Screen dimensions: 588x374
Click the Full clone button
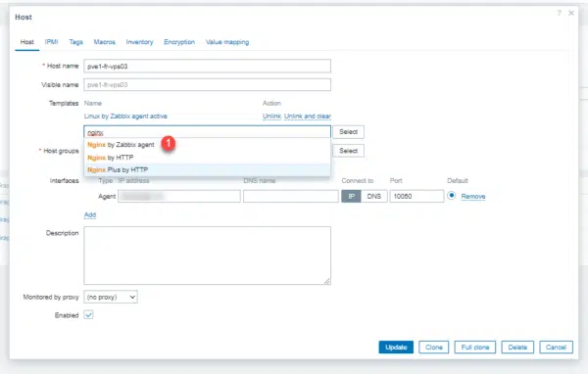tap(475, 347)
